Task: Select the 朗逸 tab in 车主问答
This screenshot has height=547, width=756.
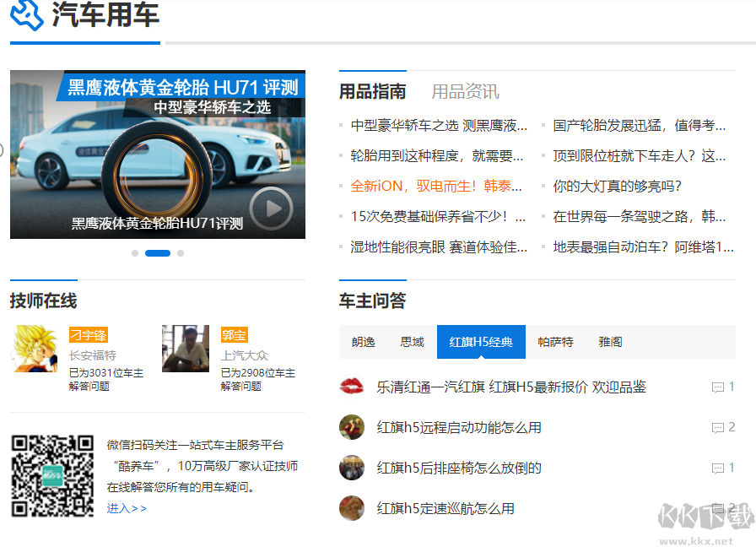Action: coord(364,342)
